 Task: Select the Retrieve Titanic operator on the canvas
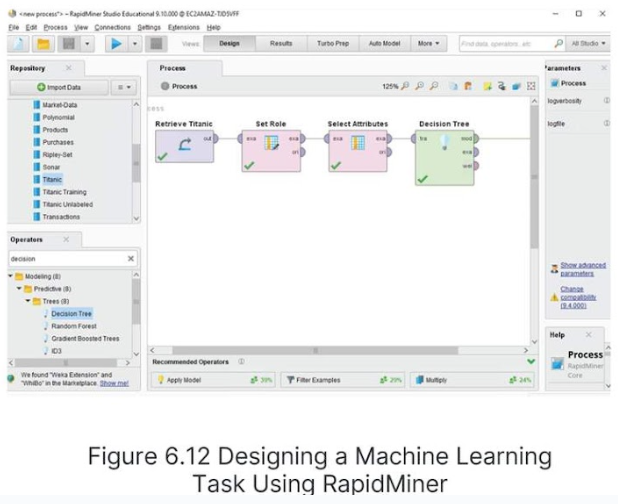point(184,146)
